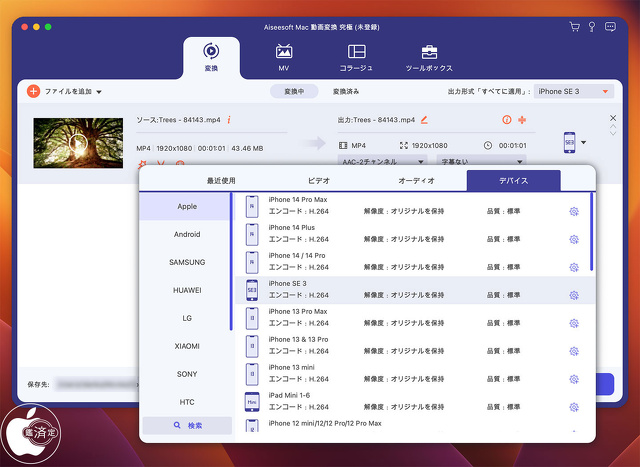Click the device list vertical scrollbar

click(x=591, y=231)
